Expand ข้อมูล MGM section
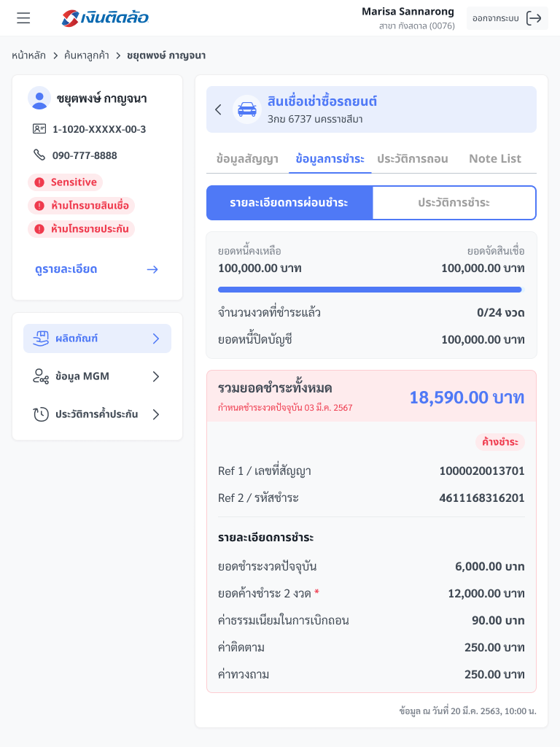The height and width of the screenshot is (747, 560). [x=98, y=376]
